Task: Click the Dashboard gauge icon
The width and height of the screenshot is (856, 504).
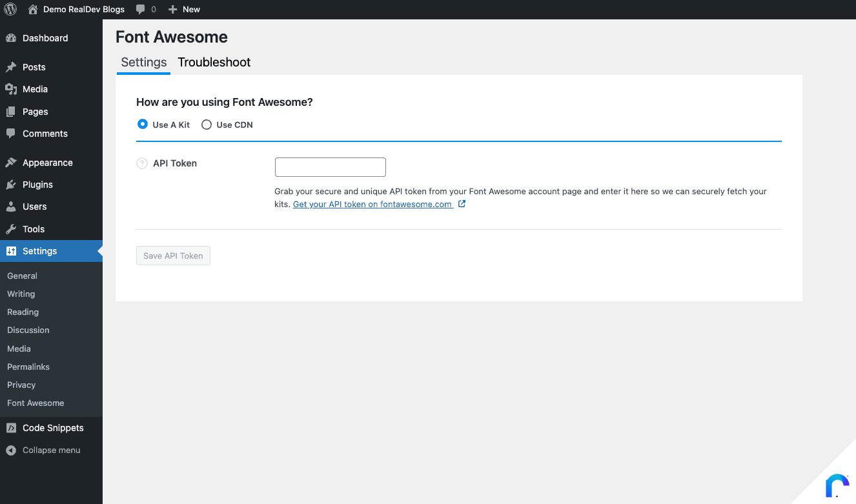Action: tap(11, 38)
